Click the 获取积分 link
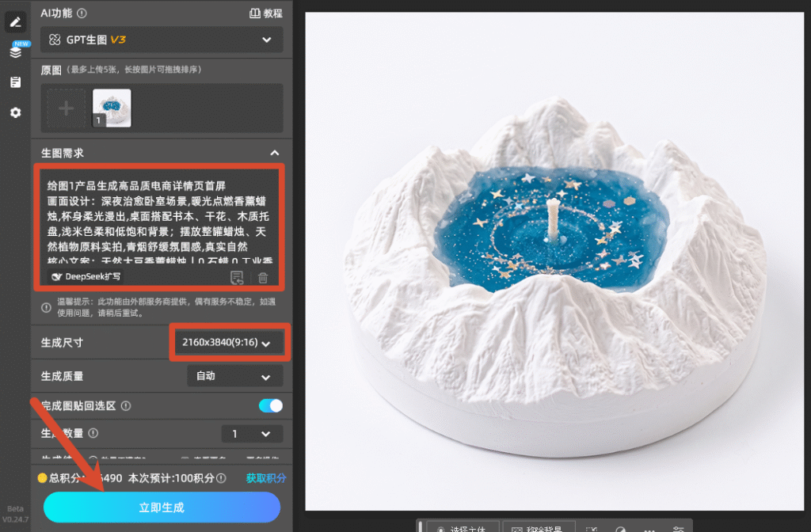The image size is (811, 532). tap(266, 478)
